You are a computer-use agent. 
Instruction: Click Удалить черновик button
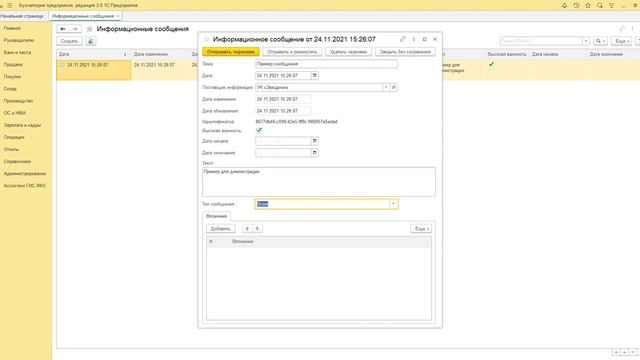348,52
